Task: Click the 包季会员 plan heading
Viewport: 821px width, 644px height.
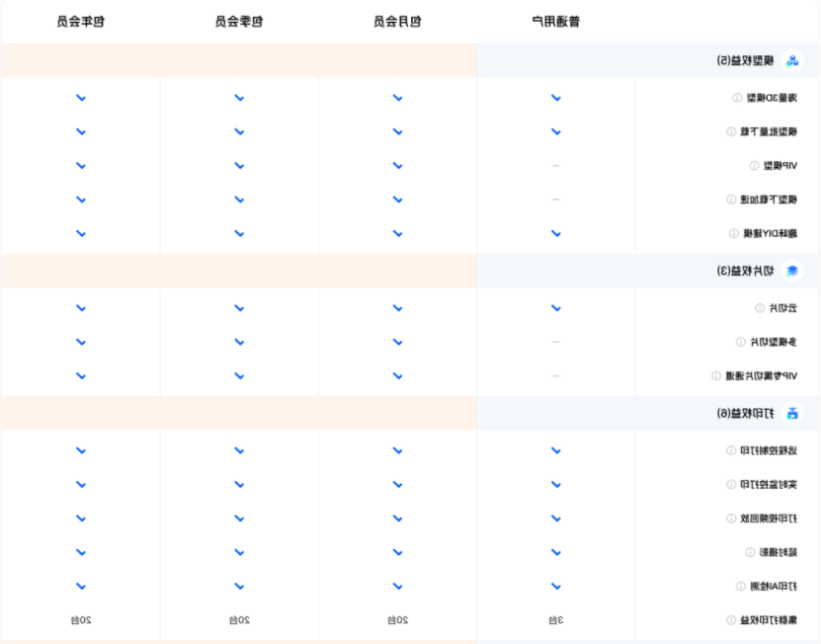Action: click(239, 21)
